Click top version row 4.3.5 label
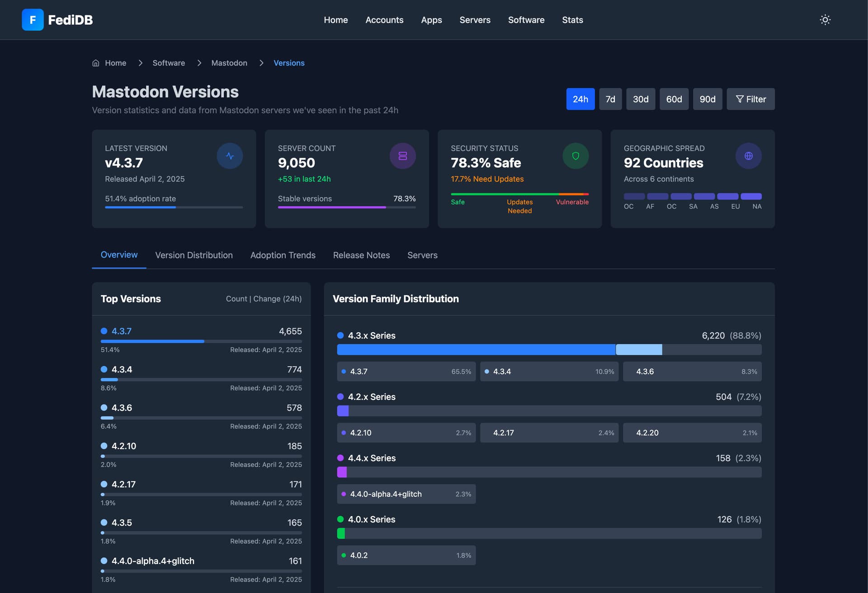 122,522
